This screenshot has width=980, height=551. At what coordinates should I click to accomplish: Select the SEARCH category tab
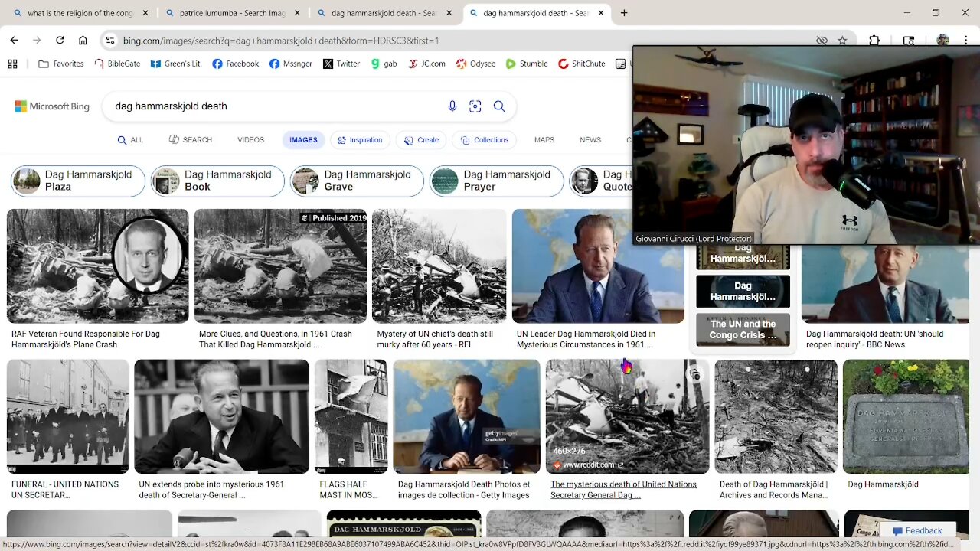click(191, 140)
